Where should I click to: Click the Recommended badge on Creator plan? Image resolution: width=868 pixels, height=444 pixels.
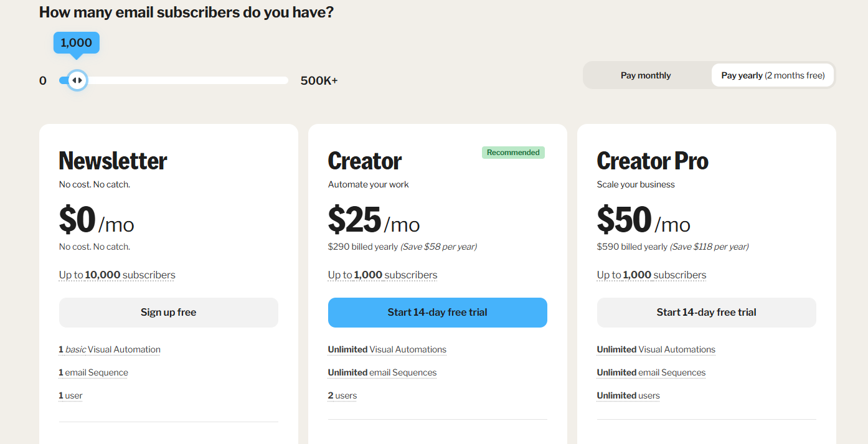(x=512, y=152)
